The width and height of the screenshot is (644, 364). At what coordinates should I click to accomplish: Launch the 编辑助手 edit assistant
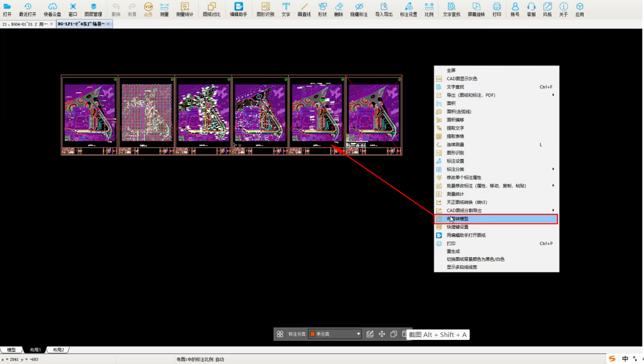click(x=238, y=9)
